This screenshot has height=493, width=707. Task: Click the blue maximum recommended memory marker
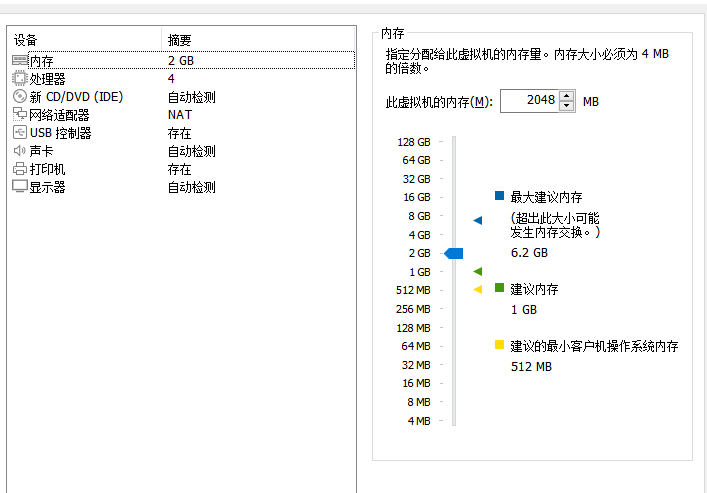pyautogui.click(x=477, y=220)
